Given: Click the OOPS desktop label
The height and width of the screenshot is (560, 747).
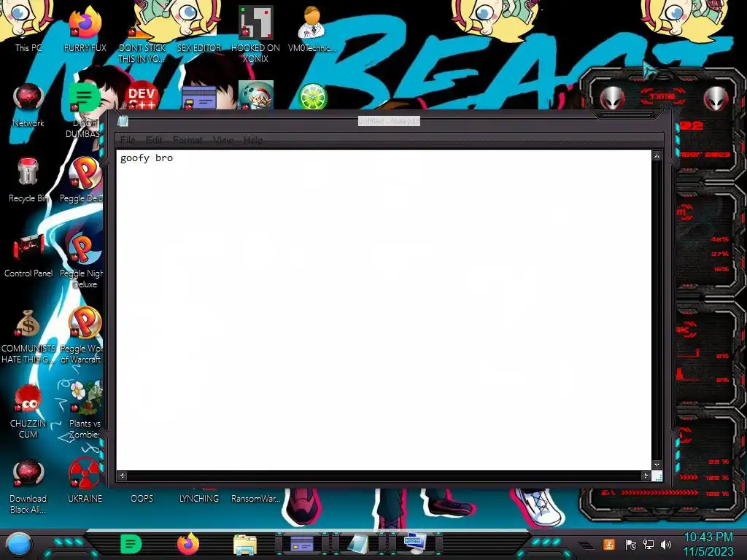Looking at the screenshot, I should (142, 498).
